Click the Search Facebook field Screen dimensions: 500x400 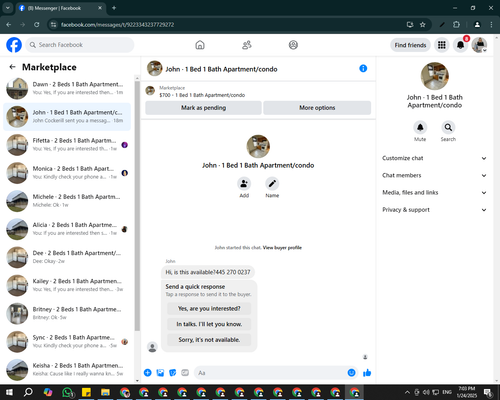tap(80, 45)
